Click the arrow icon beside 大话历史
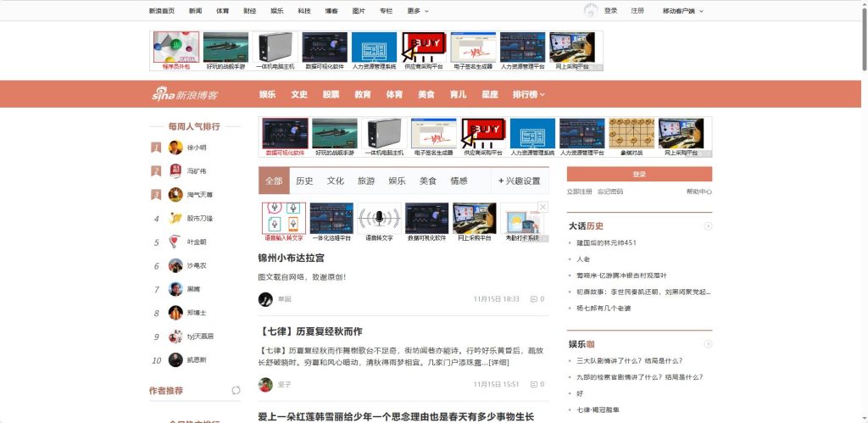This screenshot has height=423, width=868. 708,225
